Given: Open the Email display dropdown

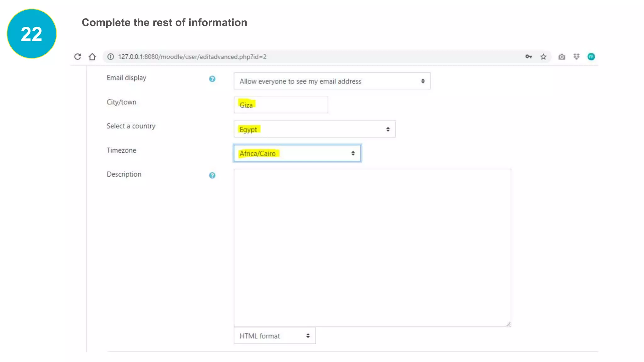Looking at the screenshot, I should pyautogui.click(x=332, y=81).
